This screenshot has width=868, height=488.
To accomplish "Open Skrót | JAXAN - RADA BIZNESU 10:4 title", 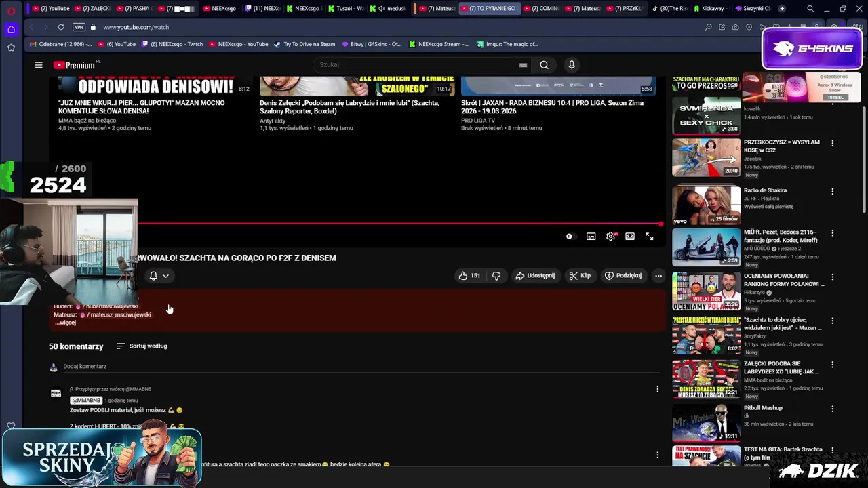I will point(552,107).
